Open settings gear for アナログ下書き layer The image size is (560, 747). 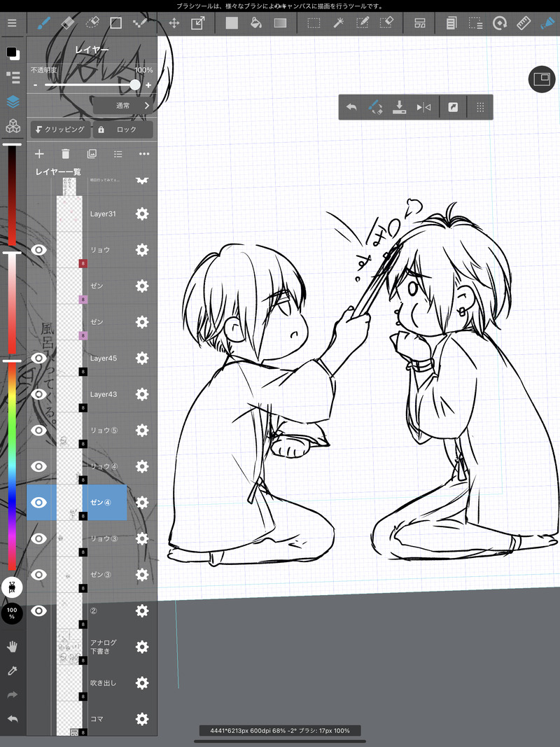[142, 646]
